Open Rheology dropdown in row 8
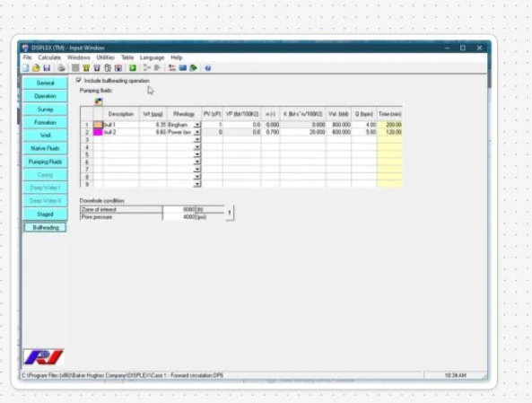Viewport: 532px width, 403px height. (197, 177)
